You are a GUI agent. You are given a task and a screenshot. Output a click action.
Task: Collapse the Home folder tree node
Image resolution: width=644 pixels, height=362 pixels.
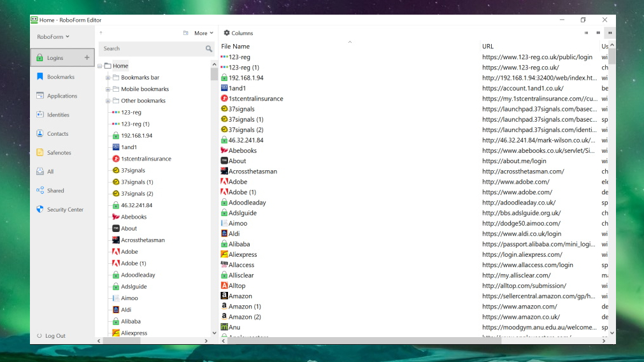pos(100,66)
